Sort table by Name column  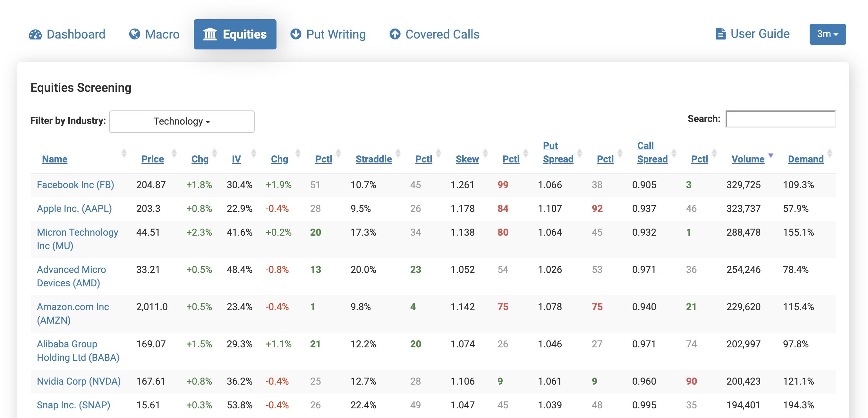click(55, 159)
